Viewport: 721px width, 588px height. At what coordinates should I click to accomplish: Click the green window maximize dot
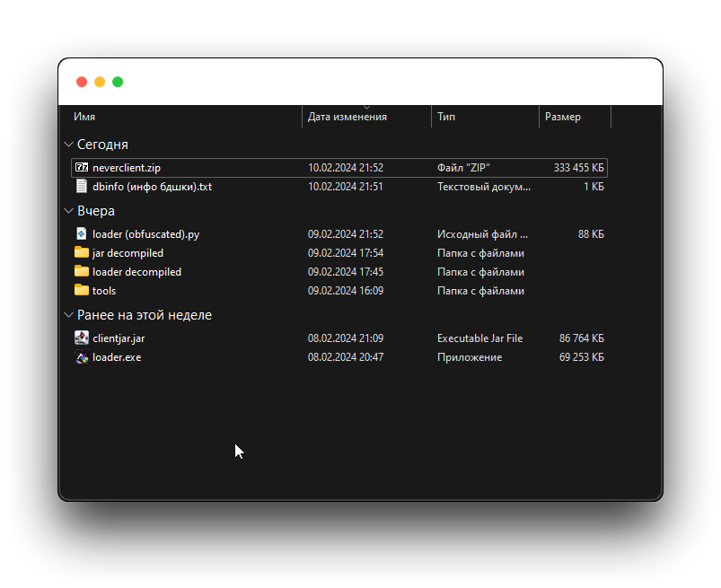(118, 82)
